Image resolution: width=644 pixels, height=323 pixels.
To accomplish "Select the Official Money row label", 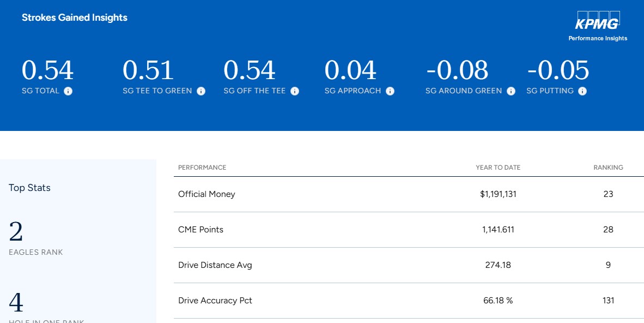I will (x=206, y=194).
